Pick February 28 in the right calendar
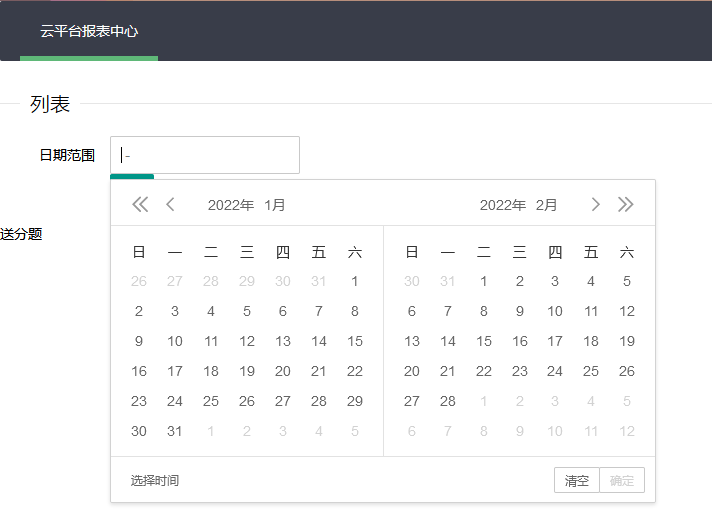Viewport: 712px width, 532px height. pyautogui.click(x=448, y=401)
